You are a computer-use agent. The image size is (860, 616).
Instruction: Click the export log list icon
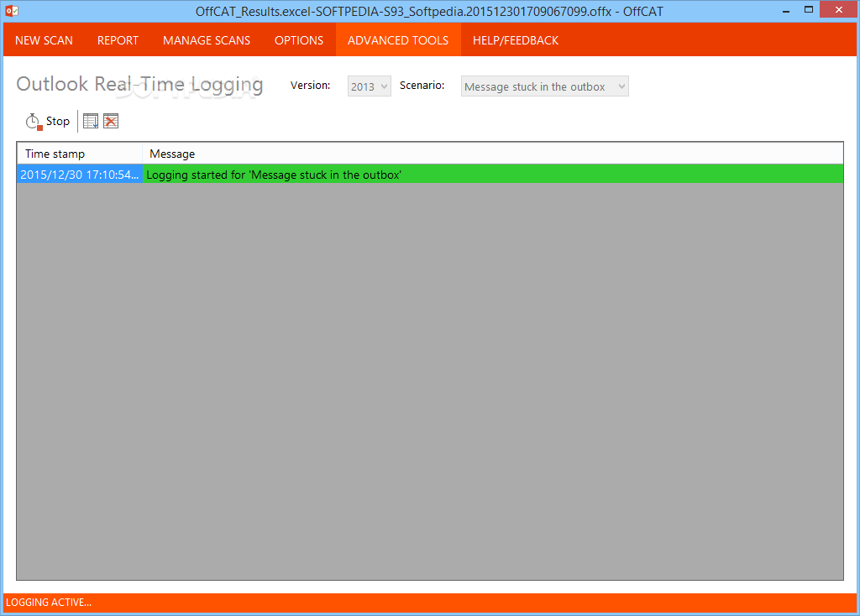(91, 121)
